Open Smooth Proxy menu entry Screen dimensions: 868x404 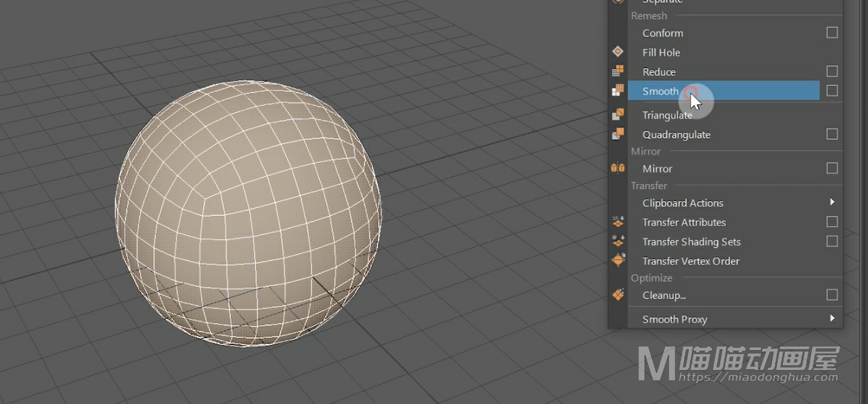point(675,319)
